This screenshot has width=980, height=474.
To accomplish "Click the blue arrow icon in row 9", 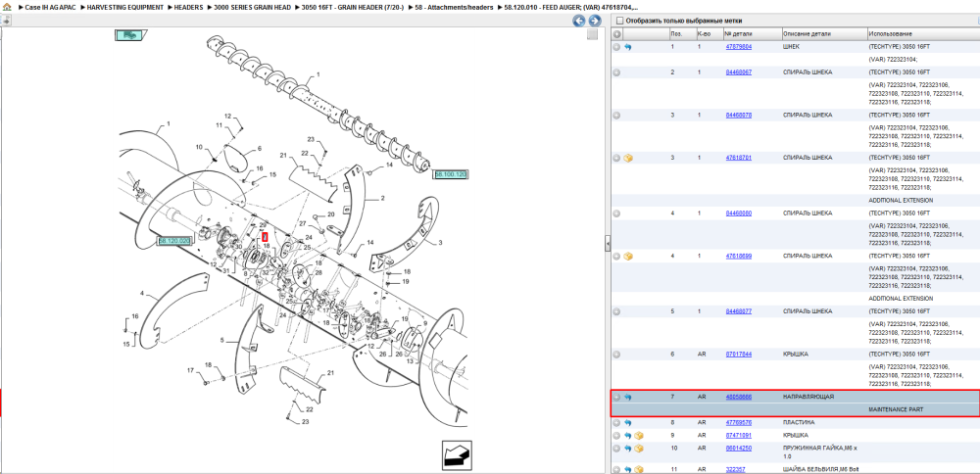I will [x=627, y=435].
